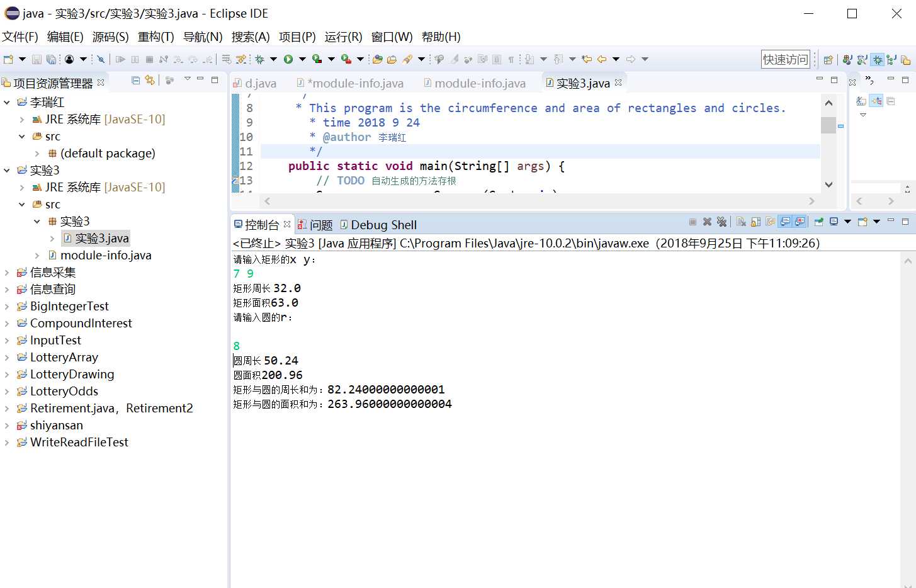The height and width of the screenshot is (588, 916).
Task: Click Remove All Terminated Launches double-X
Action: [721, 222]
